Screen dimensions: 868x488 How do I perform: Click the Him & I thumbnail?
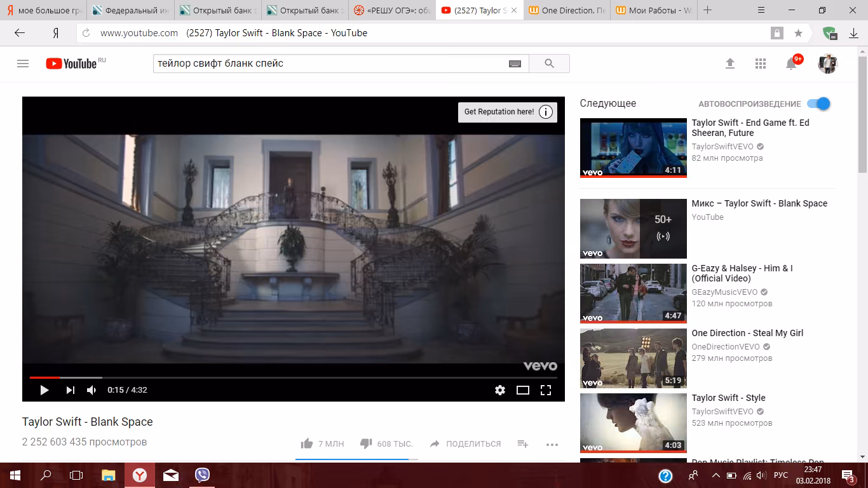pyautogui.click(x=634, y=294)
